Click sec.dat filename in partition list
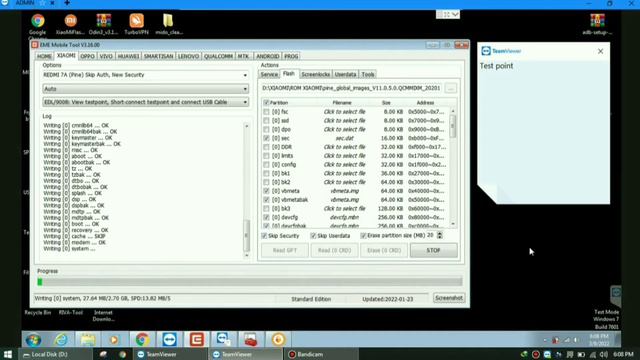The image size is (640, 360). pos(344,138)
